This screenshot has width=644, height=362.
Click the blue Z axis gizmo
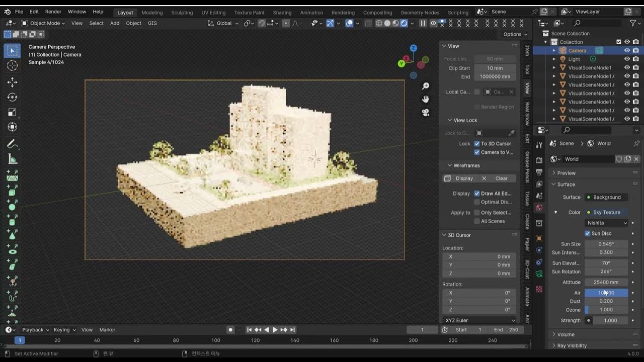[x=413, y=48]
